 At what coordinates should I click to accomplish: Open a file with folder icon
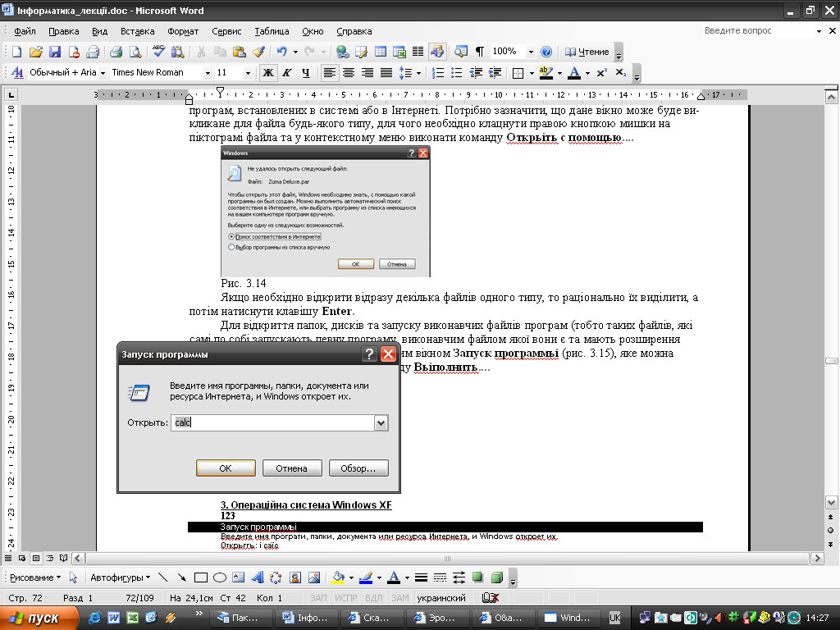[x=36, y=52]
